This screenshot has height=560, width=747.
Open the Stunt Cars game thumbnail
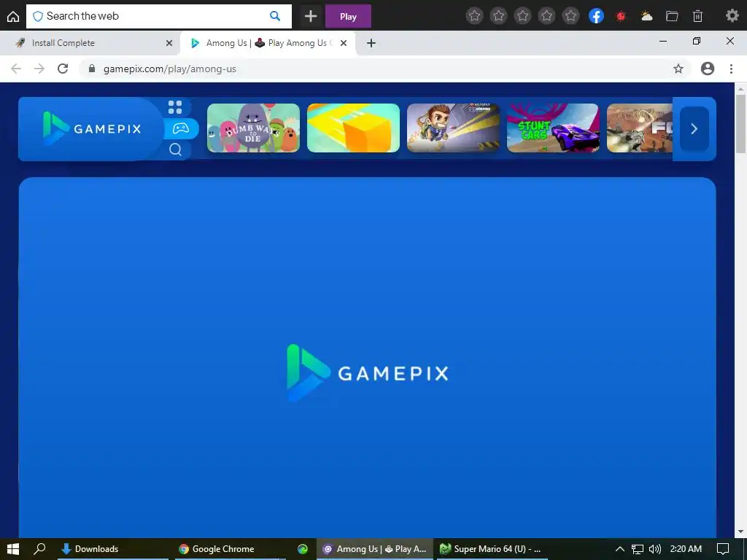[553, 128]
